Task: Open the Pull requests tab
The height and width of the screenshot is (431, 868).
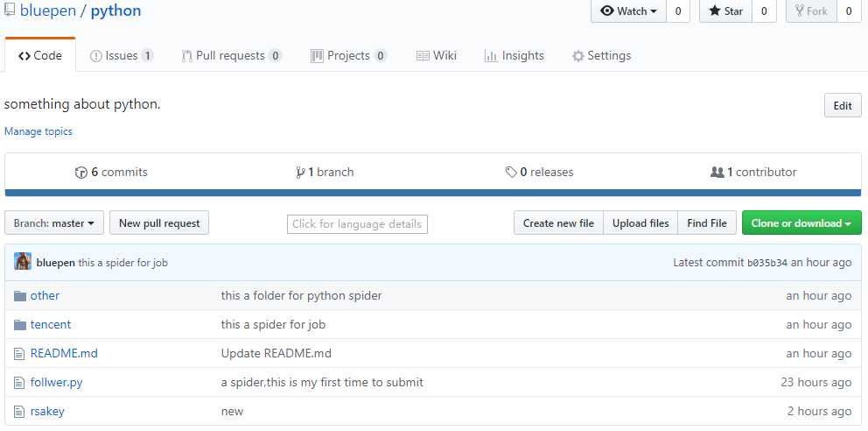Action: click(232, 55)
